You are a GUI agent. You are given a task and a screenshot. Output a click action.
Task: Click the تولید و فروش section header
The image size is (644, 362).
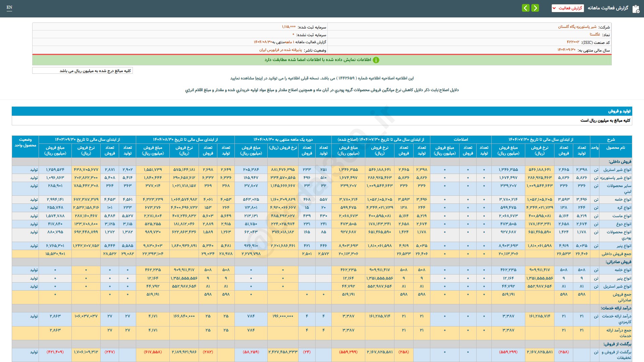tap(619, 111)
